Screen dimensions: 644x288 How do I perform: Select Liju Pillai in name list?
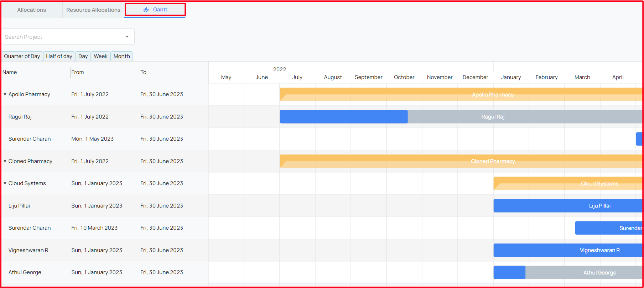pos(19,206)
